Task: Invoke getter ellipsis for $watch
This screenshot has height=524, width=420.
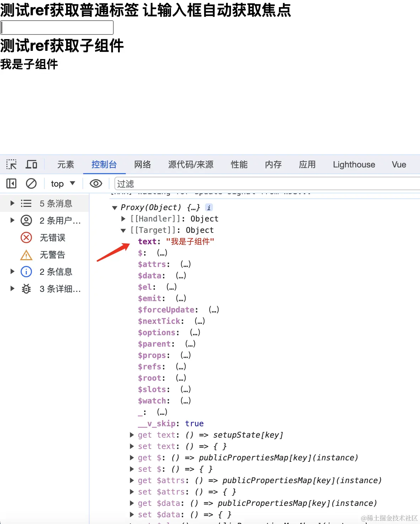Action: tap(185, 401)
